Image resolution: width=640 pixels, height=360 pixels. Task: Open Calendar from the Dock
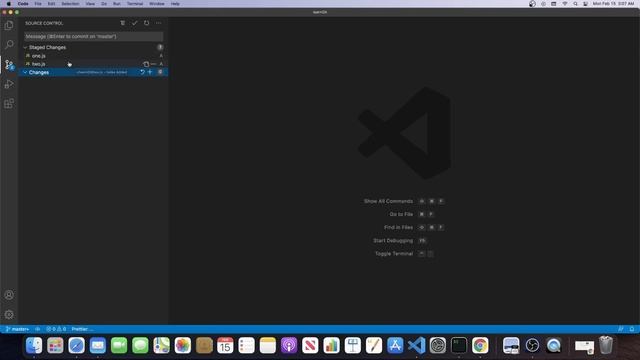[x=225, y=345]
